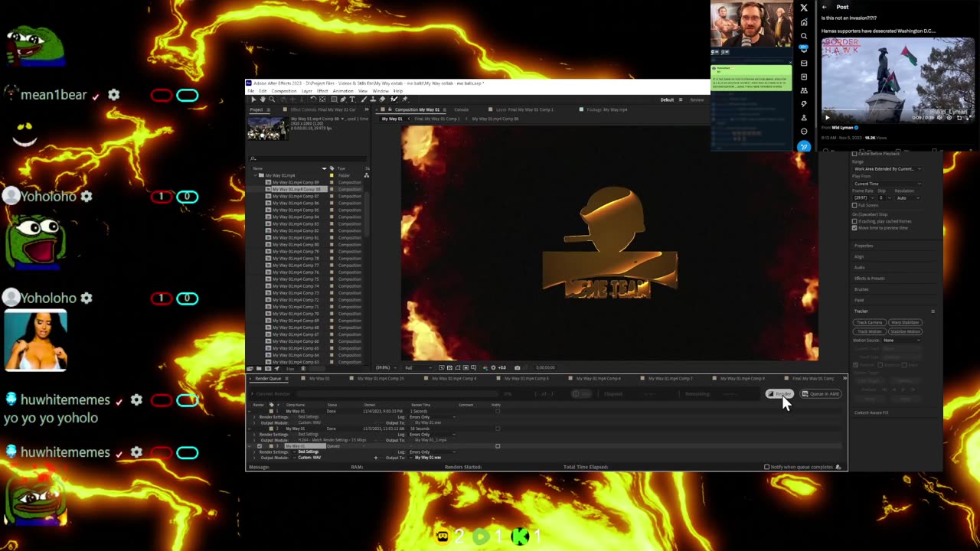980x551 pixels.
Task: Toggle Move time to preview time checkbox
Action: [x=854, y=227]
